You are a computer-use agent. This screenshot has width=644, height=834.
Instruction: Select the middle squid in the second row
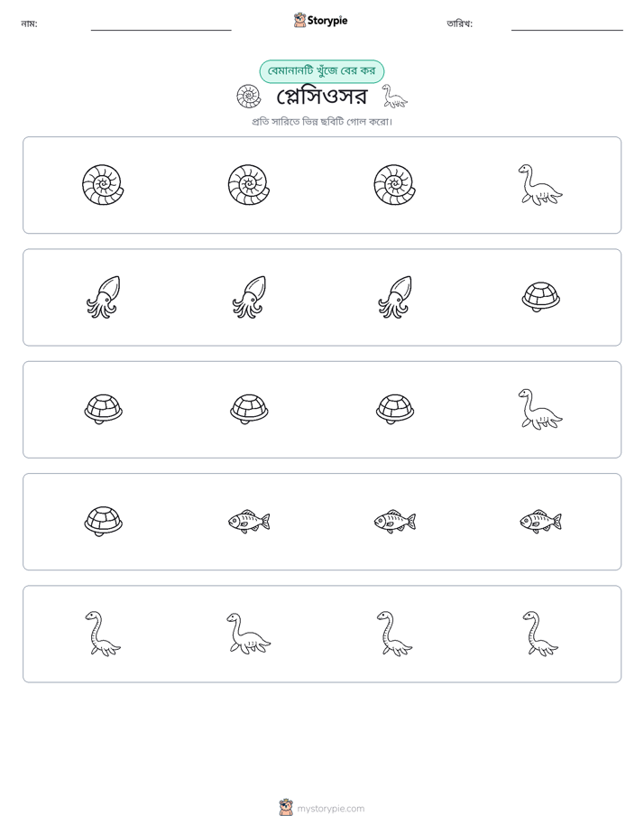(249, 297)
